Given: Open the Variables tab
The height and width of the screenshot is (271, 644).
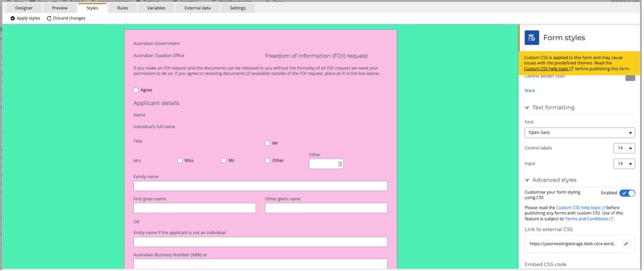Looking at the screenshot, I should (157, 8).
